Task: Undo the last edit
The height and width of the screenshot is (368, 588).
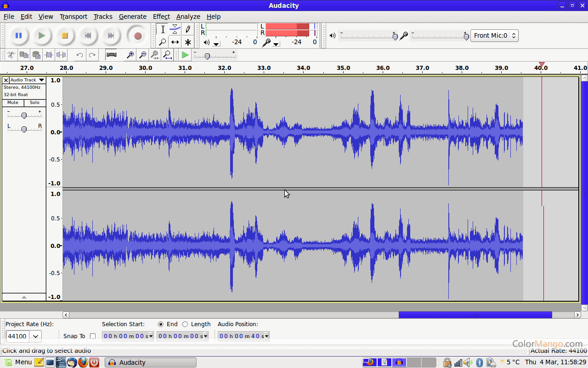Action: (x=79, y=55)
